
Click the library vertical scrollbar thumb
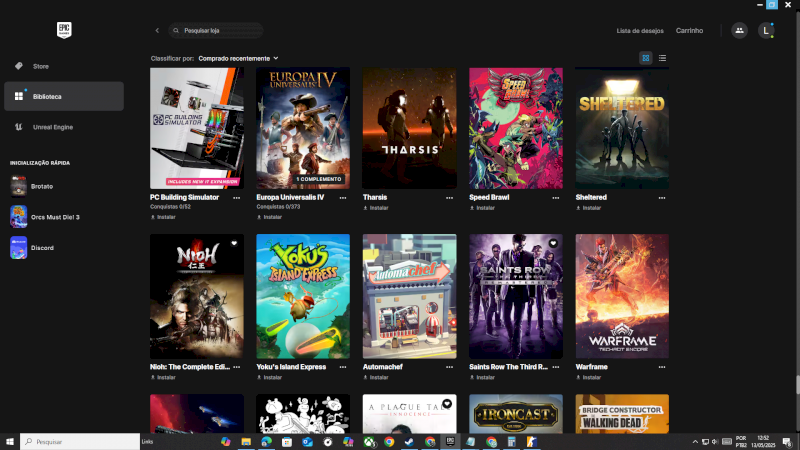pos(797,385)
